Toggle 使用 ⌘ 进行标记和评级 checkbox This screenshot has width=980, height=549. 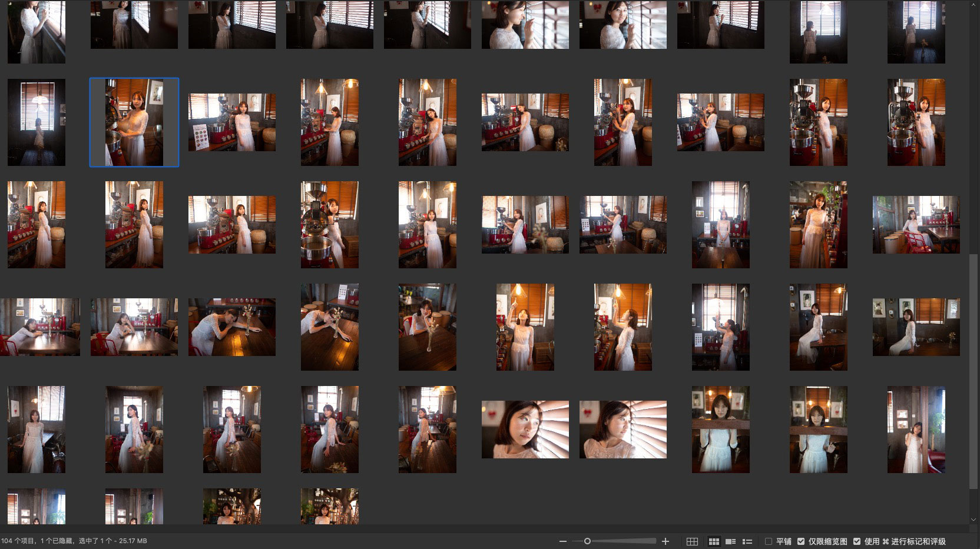pos(857,541)
